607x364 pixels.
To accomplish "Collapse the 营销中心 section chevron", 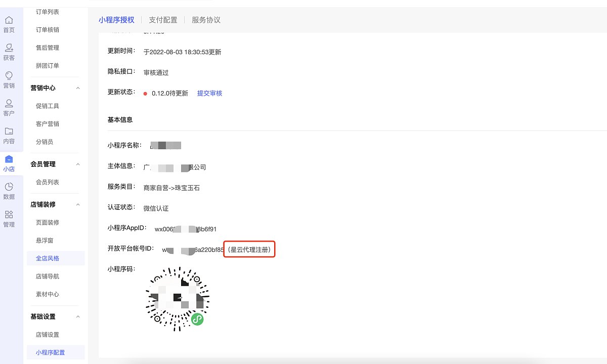I will click(78, 88).
